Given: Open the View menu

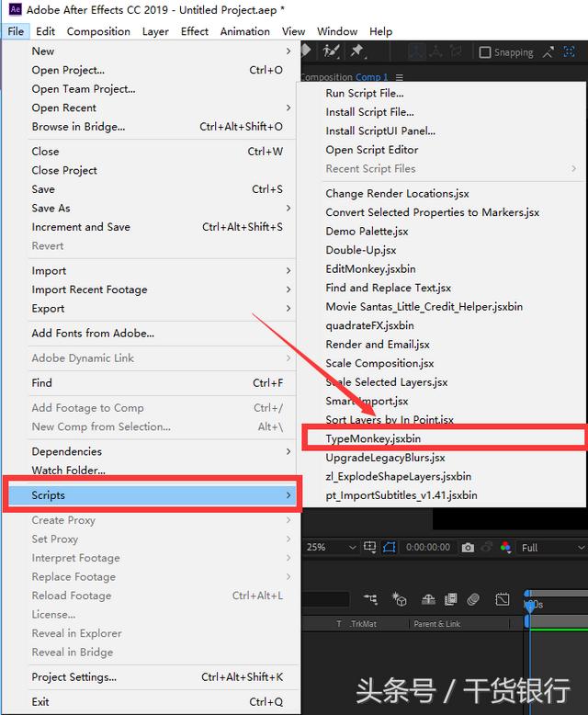Looking at the screenshot, I should point(293,31).
